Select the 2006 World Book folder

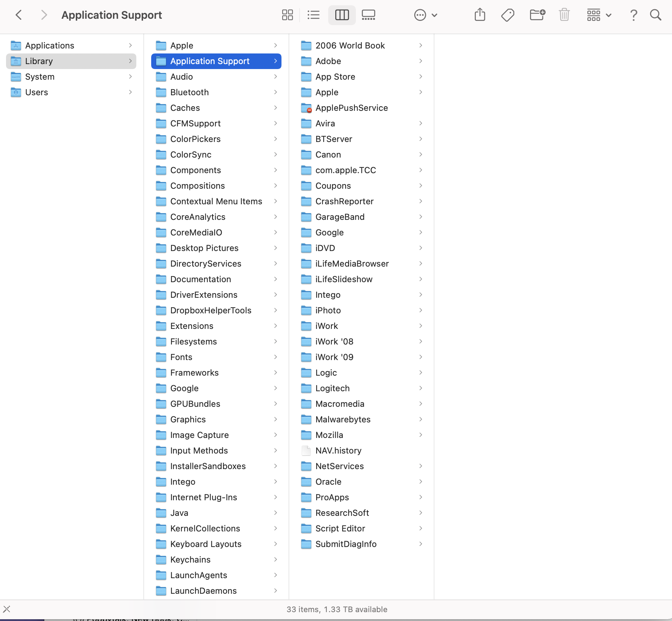tap(361, 45)
